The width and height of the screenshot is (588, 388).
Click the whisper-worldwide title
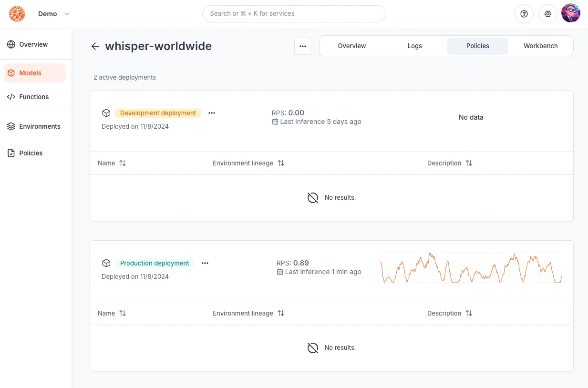(158, 46)
